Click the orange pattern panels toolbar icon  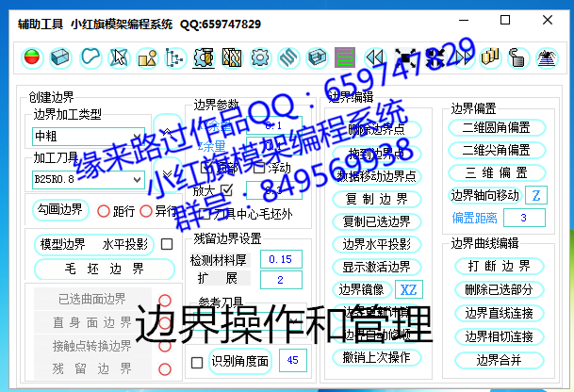pos(232,57)
